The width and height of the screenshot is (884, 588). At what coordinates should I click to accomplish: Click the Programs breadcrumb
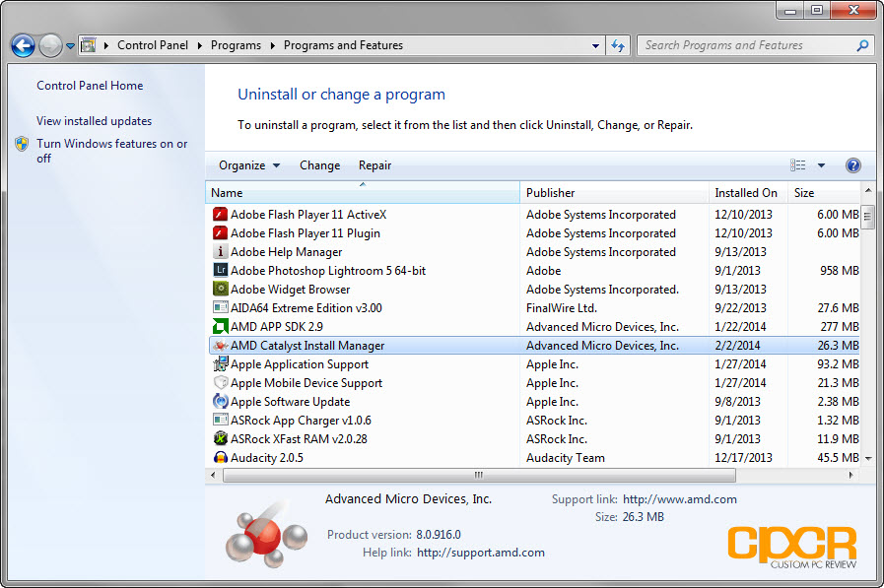pos(236,45)
